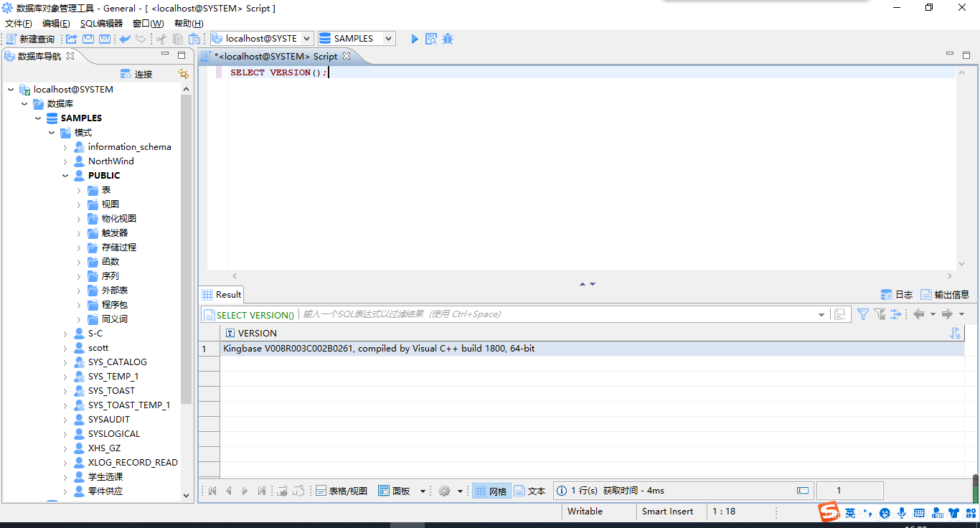Select the localhost@SYSTEM Script editor tab
Viewport: 980px width, 528px height.
click(x=275, y=56)
